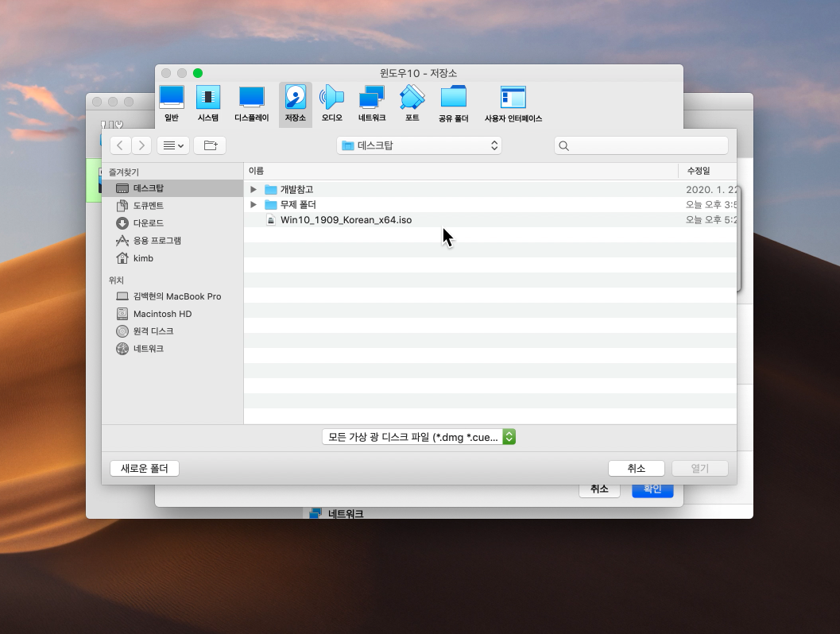This screenshot has width=840, height=634.
Task: Click 취소 in the file dialog
Action: 637,469
